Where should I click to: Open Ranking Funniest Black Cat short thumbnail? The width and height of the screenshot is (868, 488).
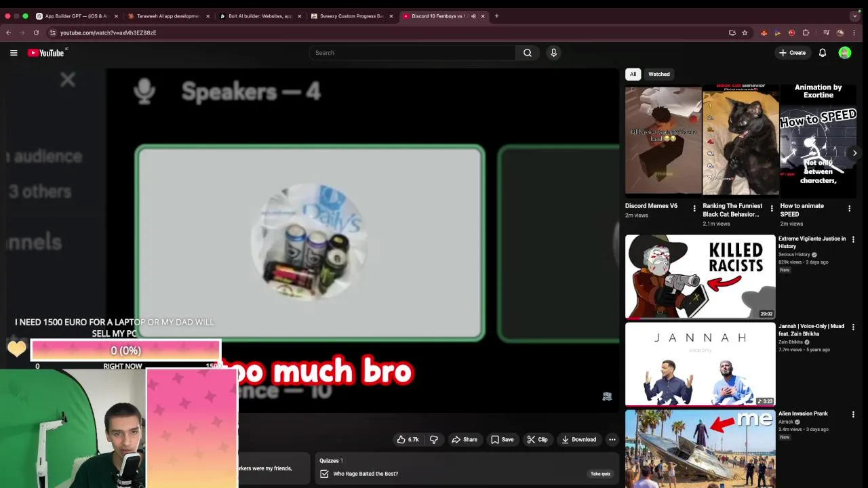coord(741,140)
